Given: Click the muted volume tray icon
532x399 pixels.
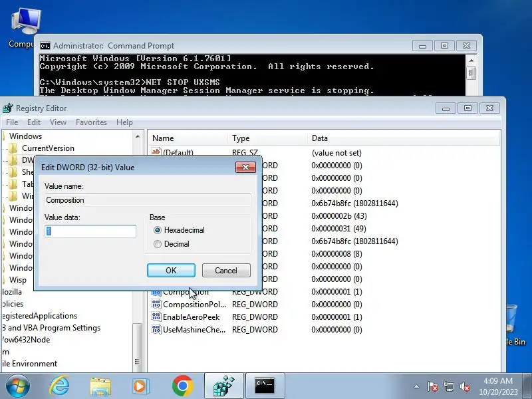Looking at the screenshot, I should [464, 386].
